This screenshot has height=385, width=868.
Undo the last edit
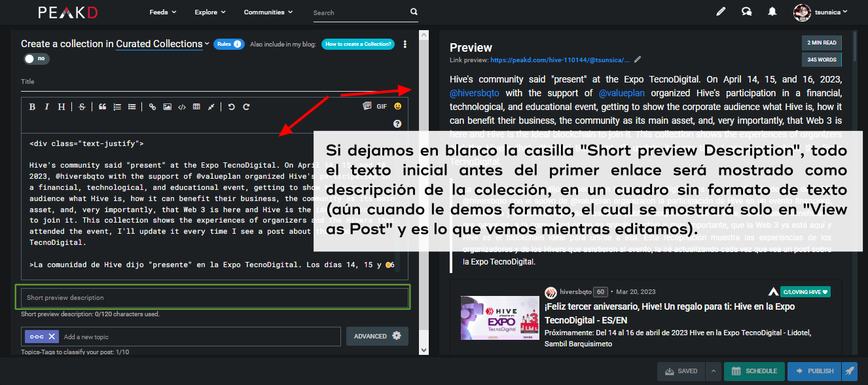tap(232, 107)
